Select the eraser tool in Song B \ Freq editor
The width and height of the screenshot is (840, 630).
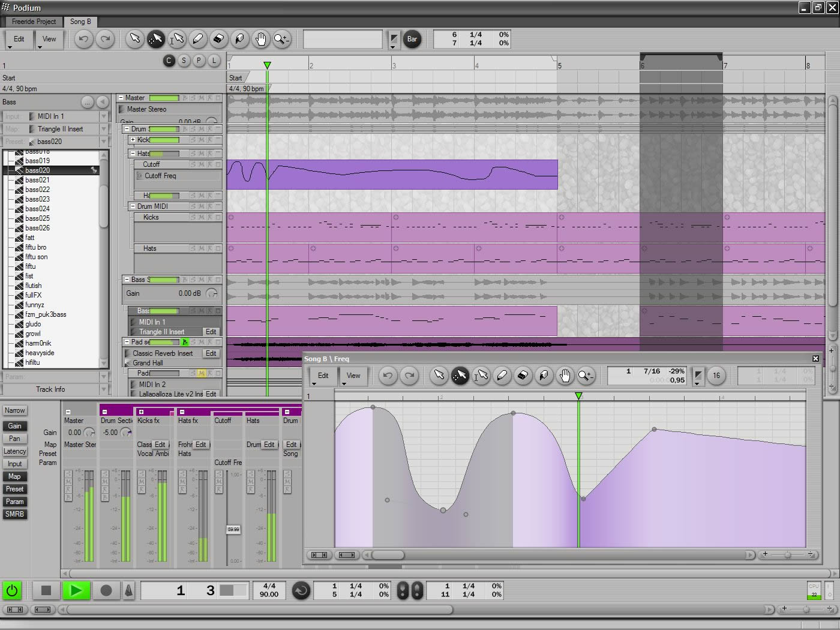pyautogui.click(x=523, y=376)
